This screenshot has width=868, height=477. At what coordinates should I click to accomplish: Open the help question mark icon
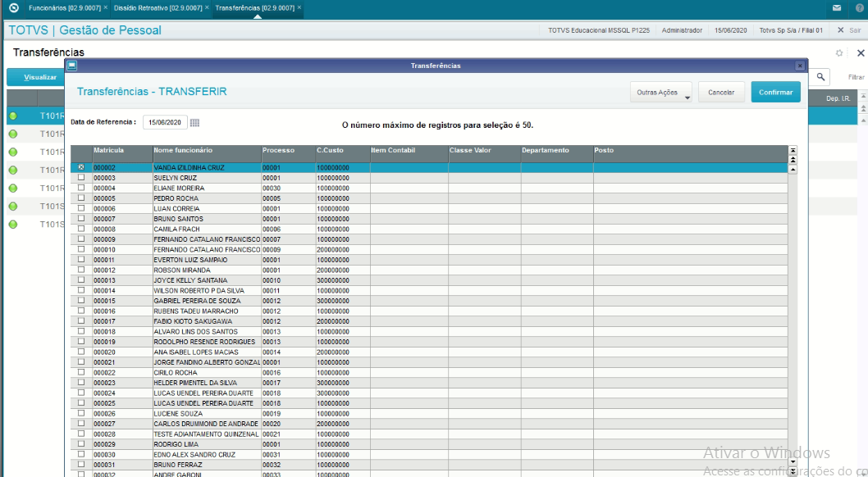(860, 7)
